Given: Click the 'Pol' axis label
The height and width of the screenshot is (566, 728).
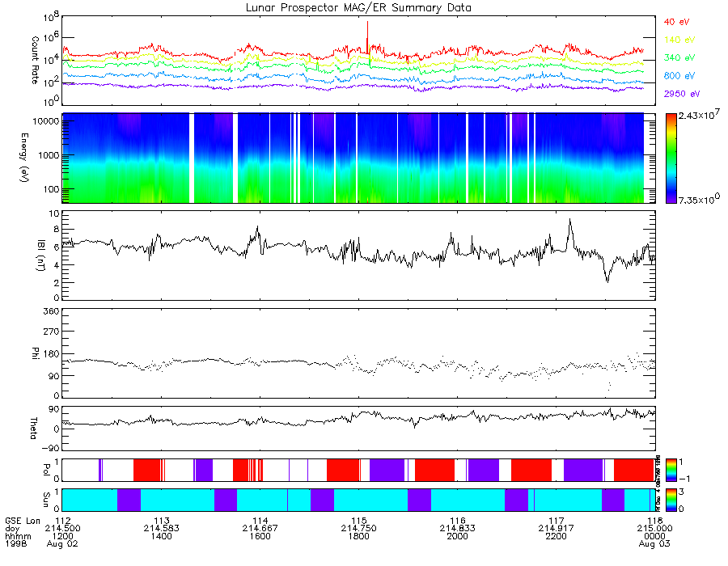Looking at the screenshot, I should 45,470.
